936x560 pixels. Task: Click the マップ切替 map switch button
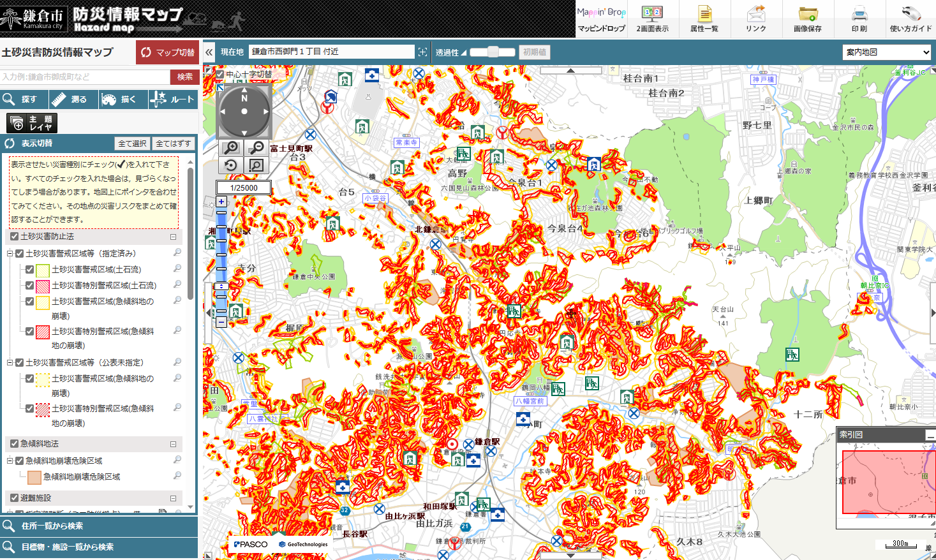167,52
